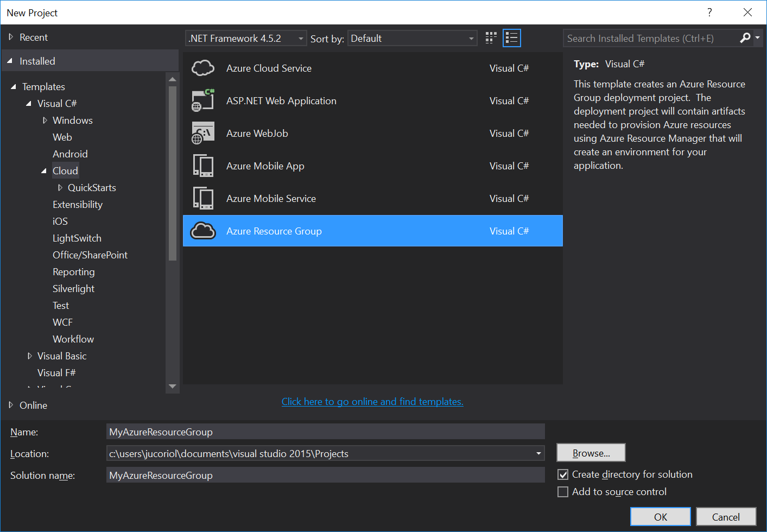Click the Browse... button
The height and width of the screenshot is (532, 767).
tap(591, 453)
